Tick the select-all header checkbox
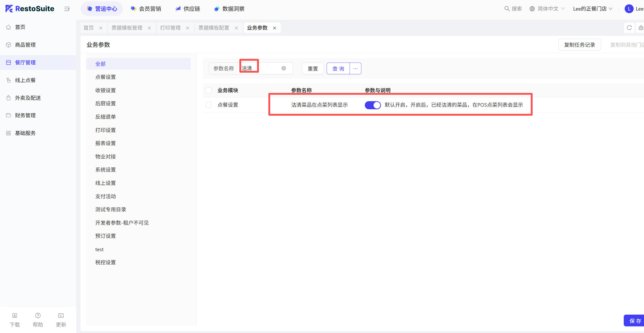Screen dimensions: 644x333 pyautogui.click(x=209, y=90)
